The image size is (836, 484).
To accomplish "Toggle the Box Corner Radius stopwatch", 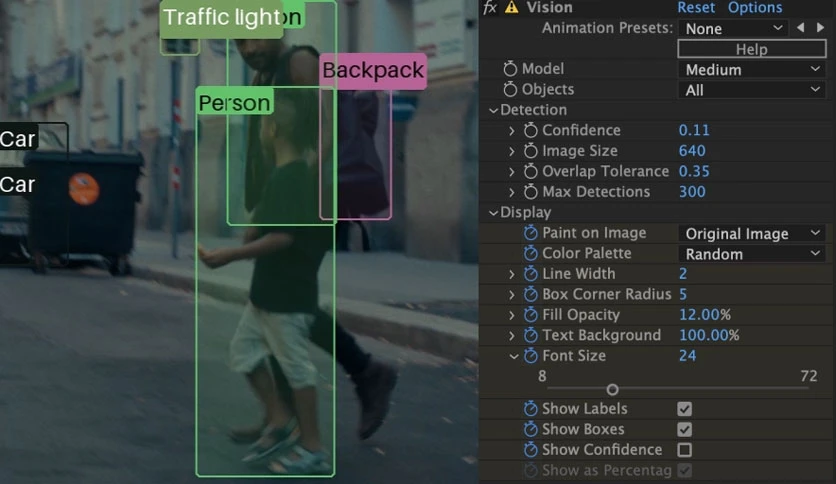I will point(530,294).
